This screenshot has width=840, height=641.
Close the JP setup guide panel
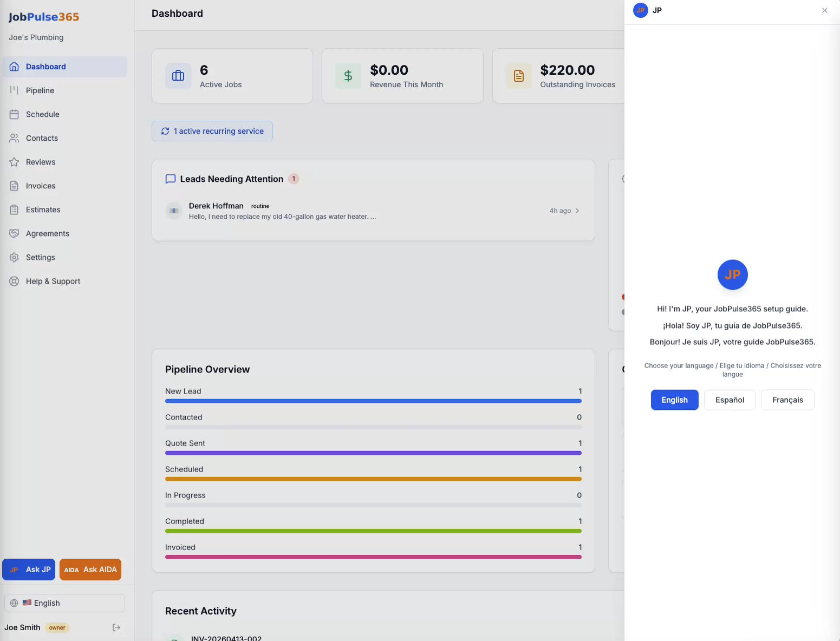[x=825, y=10]
